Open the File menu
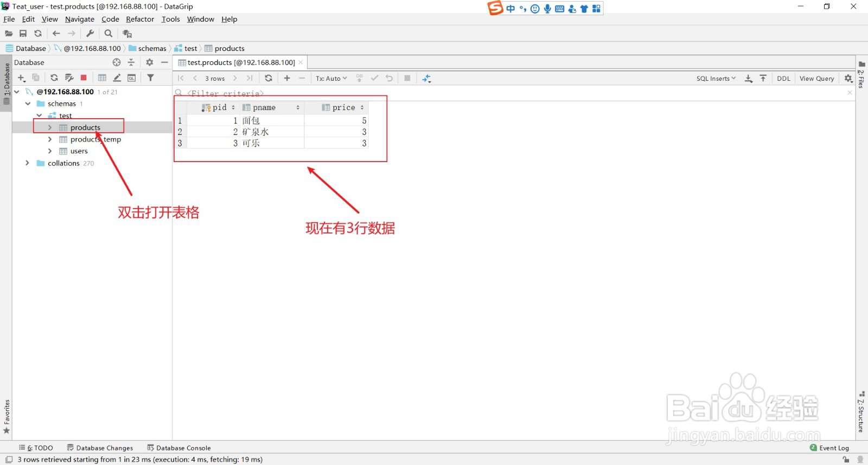868x465 pixels. coord(9,19)
